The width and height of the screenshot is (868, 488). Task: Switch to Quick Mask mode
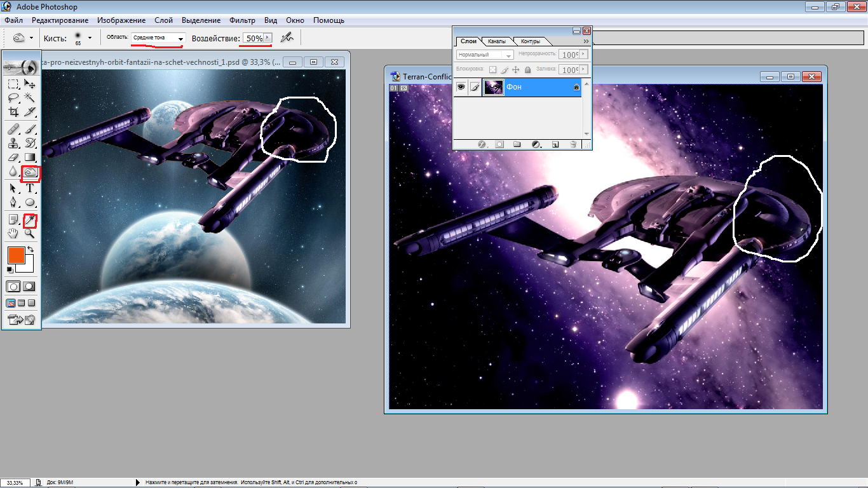point(29,287)
